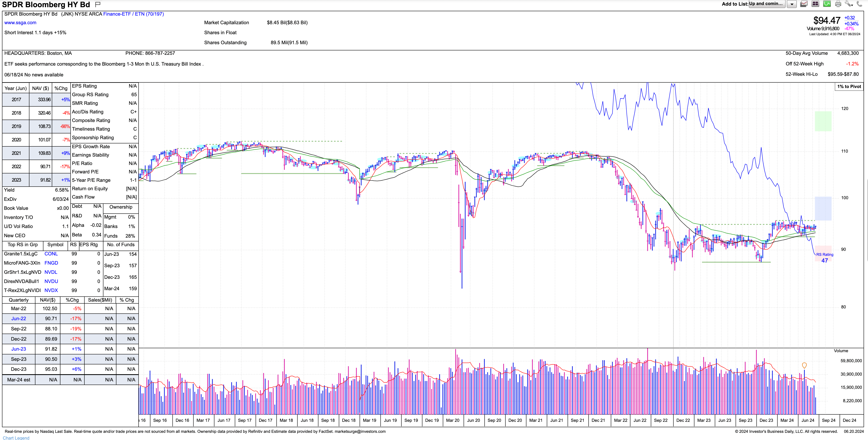Open the FNGD symbol link

pos(51,263)
